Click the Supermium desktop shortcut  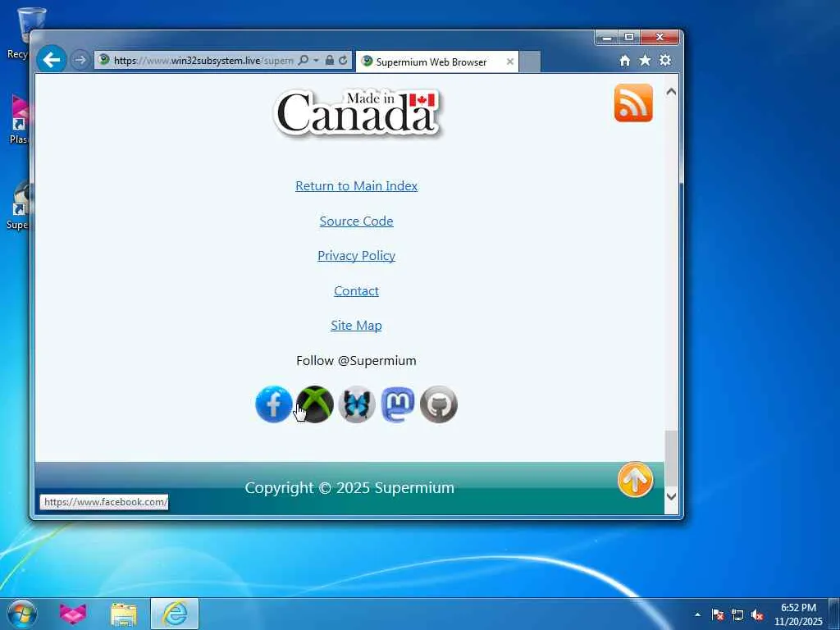[19, 205]
